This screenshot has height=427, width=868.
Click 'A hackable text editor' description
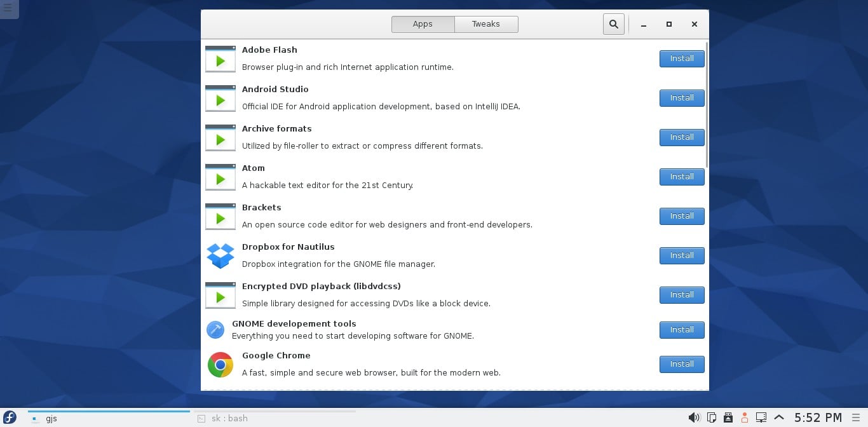(328, 186)
